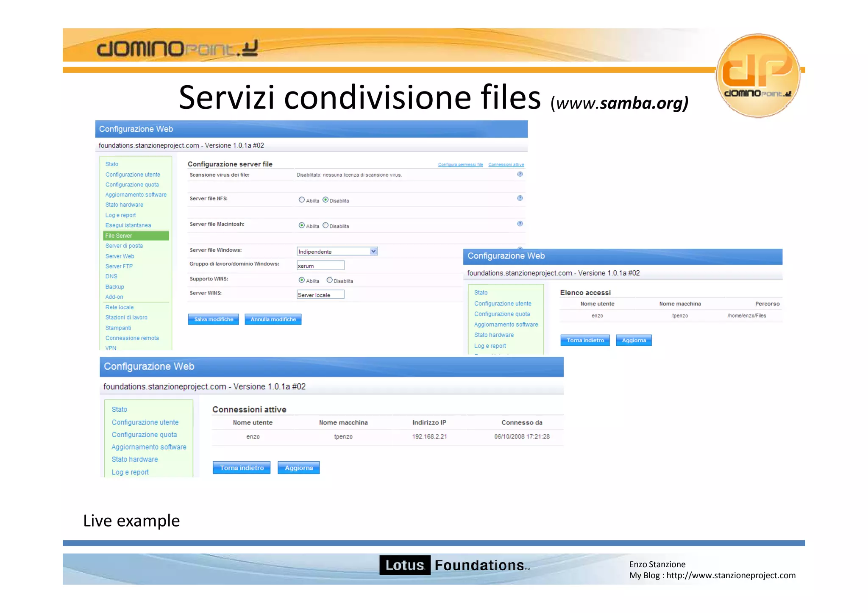Open Log e report in Elenco accessi sidebar
The image size is (868, 613).
(x=490, y=346)
